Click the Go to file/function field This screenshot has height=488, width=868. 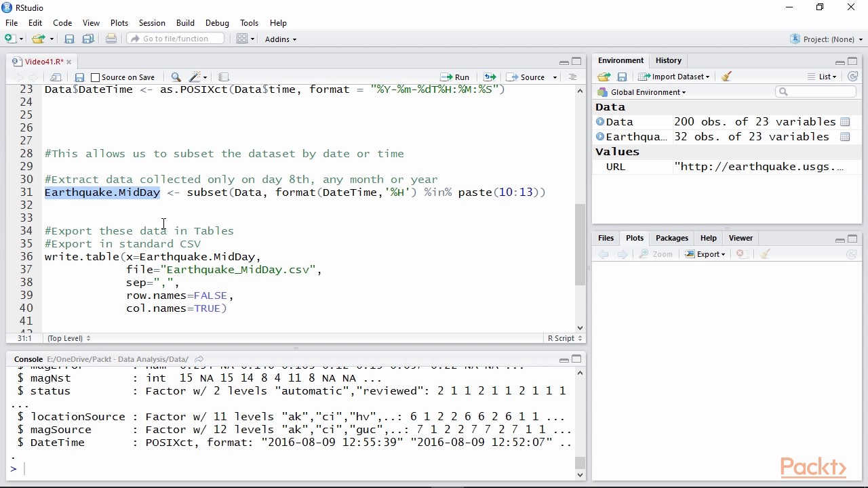tap(176, 39)
